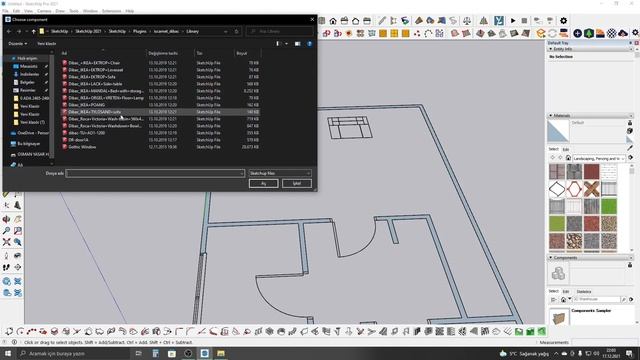
Task: Select the highlighted TYLÖSAND sofa file
Action: point(160,112)
